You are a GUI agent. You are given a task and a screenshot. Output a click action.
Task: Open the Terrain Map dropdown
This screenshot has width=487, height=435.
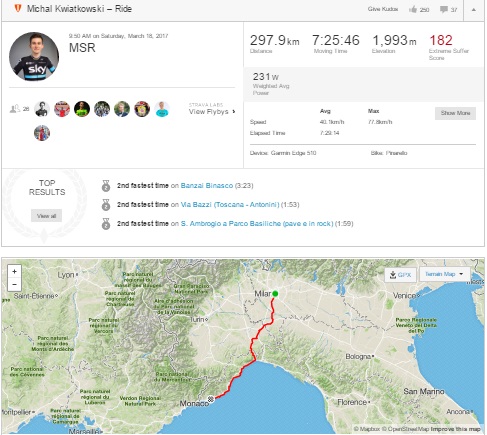(x=444, y=274)
